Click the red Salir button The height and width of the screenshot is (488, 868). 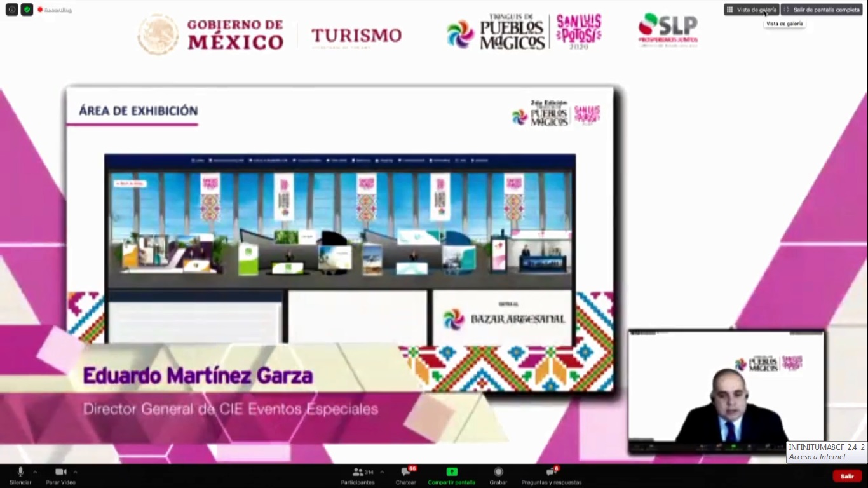(847, 476)
